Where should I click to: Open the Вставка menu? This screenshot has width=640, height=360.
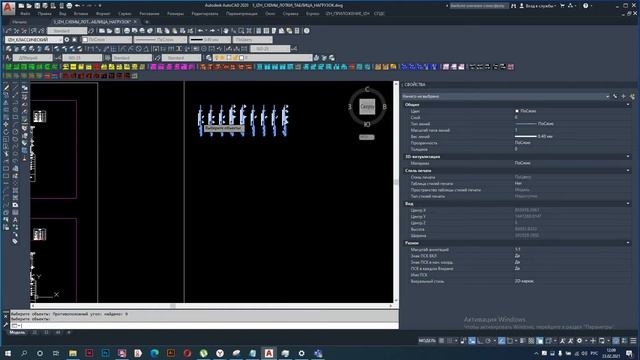(80, 13)
